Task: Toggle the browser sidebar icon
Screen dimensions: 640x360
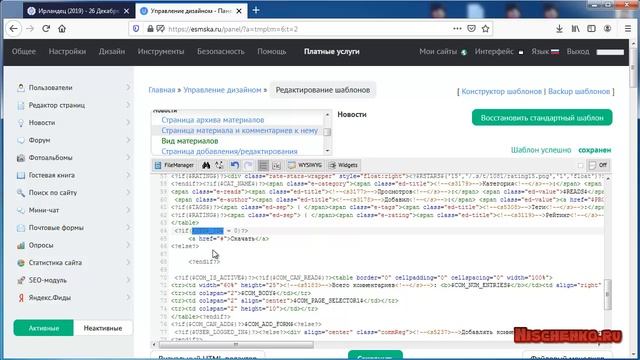Action: point(591,29)
